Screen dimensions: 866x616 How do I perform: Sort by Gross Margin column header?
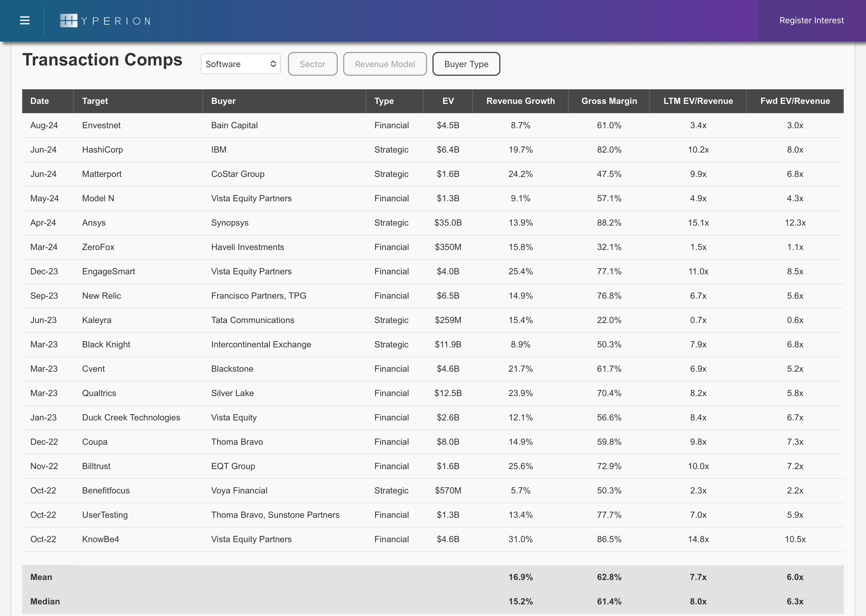pos(609,101)
